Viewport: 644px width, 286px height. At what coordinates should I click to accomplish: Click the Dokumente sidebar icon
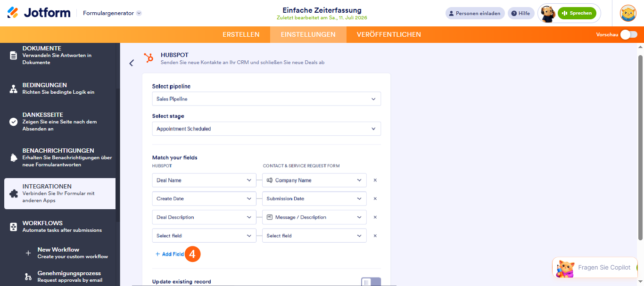[x=13, y=56]
